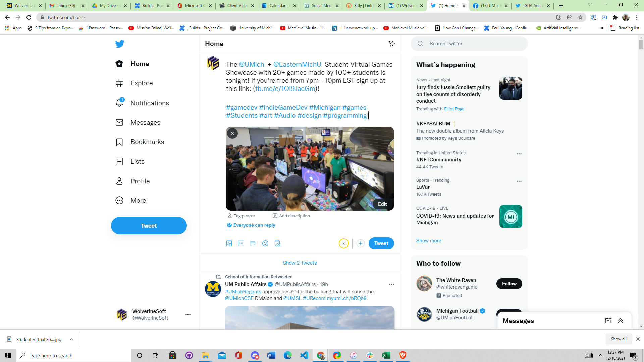Screen dimensions: 644x362
Task: Expand the Messages drawer
Action: point(620,321)
